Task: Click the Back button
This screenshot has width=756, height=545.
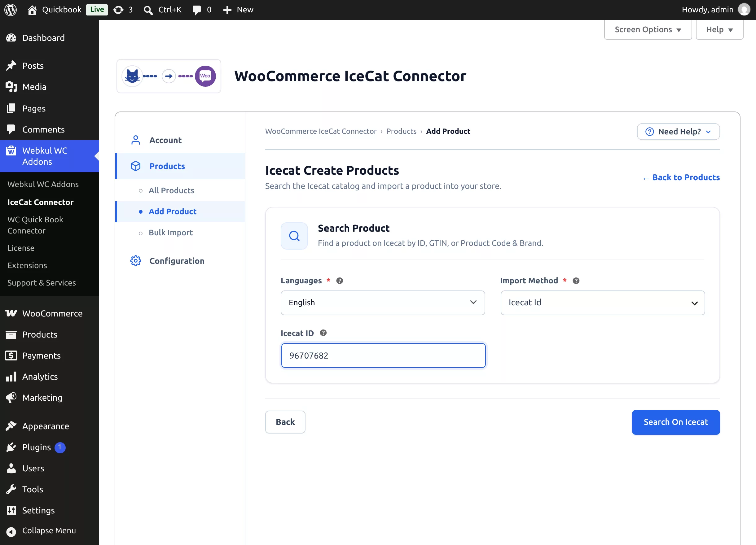Action: click(285, 422)
